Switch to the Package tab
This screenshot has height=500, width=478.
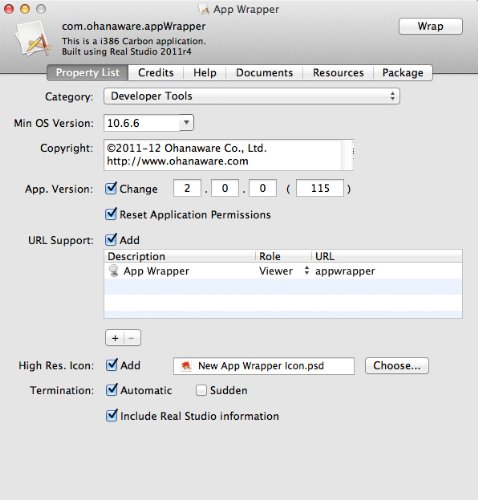click(x=403, y=73)
